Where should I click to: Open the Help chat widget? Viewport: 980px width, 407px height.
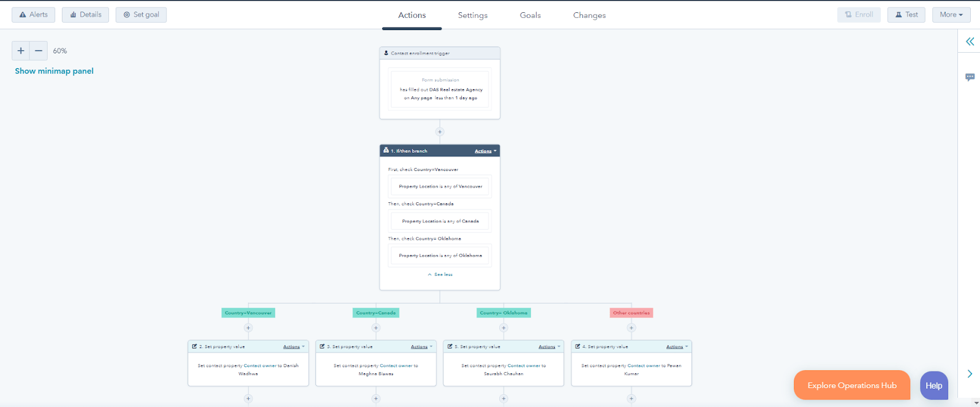coord(933,386)
